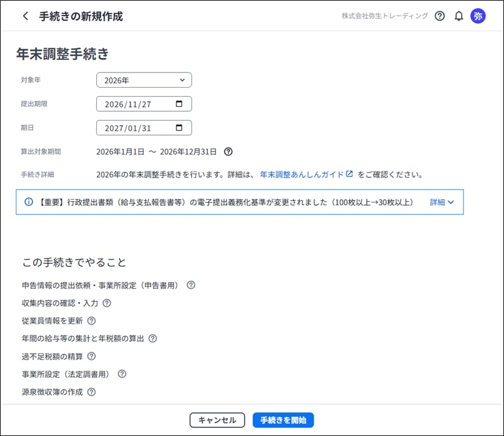The height and width of the screenshot is (436, 504).
Task: Click the 源泉徴収簿の作成 list item text
Action: 53,392
